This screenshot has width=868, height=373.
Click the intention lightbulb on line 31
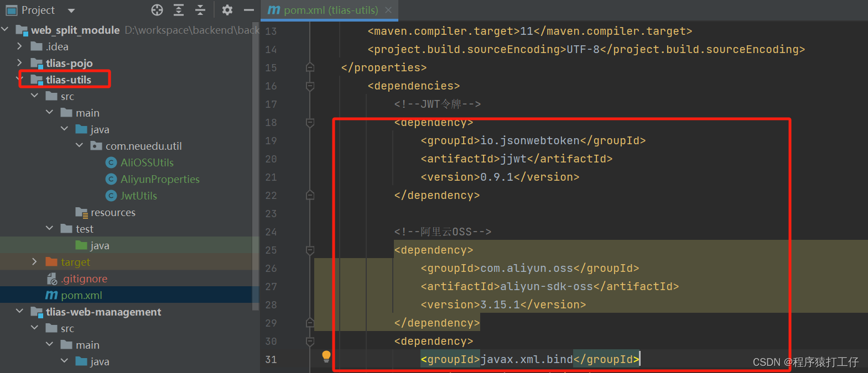(326, 356)
